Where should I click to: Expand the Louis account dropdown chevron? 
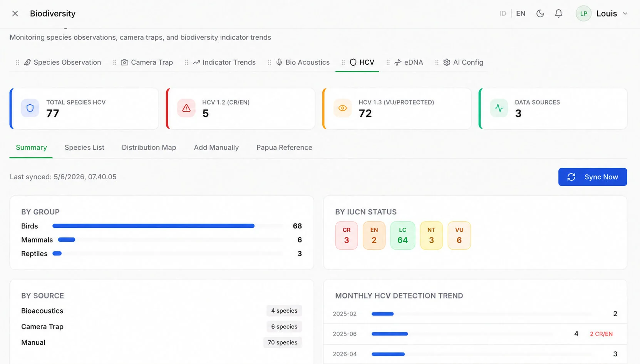coord(625,13)
